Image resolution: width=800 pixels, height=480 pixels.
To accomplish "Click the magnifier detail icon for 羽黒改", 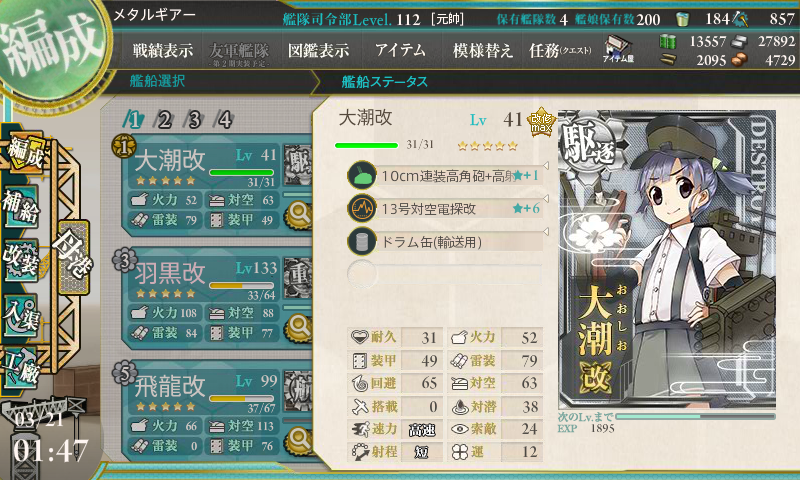I will 299,327.
